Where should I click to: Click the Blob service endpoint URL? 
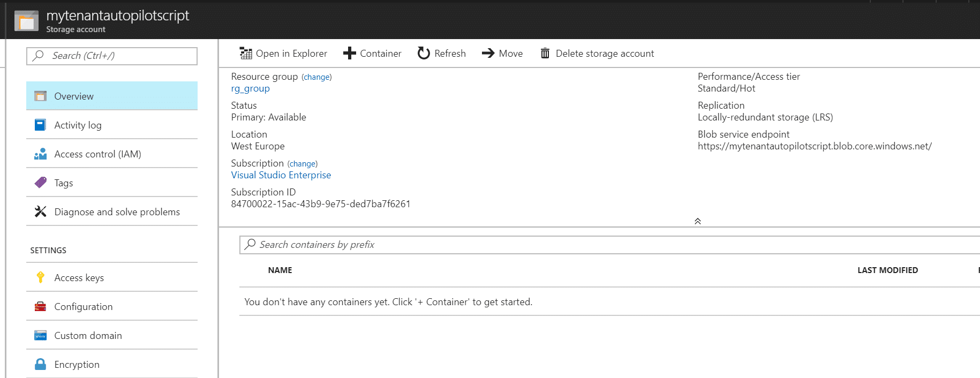pos(815,146)
